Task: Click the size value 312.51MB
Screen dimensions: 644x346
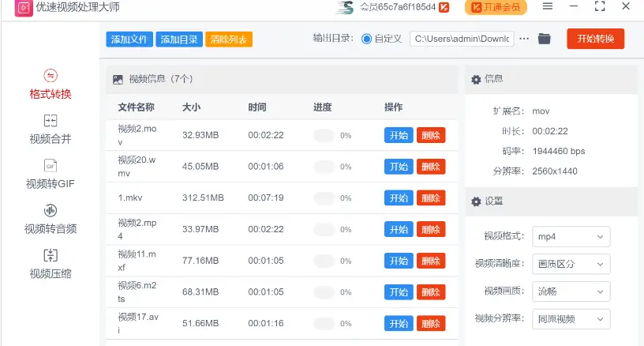Action: pyautogui.click(x=203, y=197)
